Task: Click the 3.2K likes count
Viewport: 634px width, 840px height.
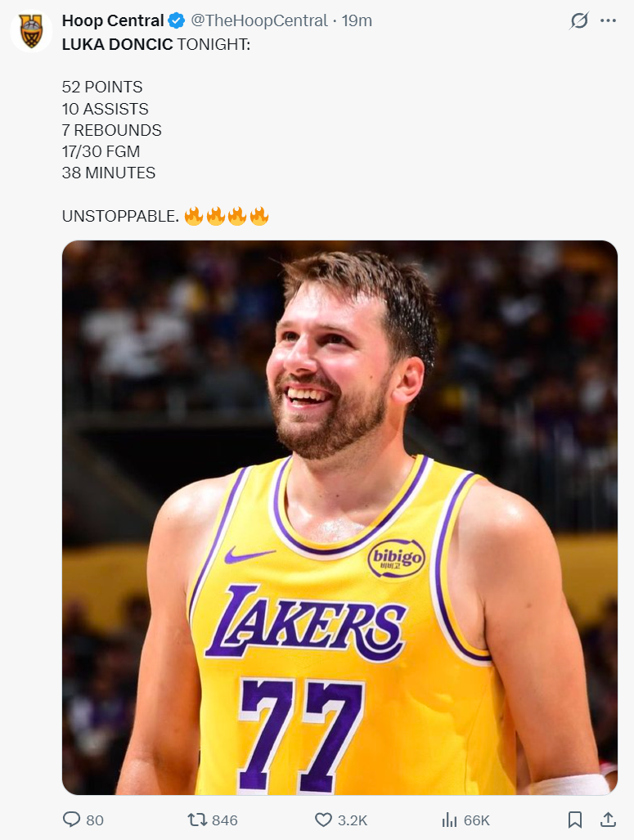Action: (x=353, y=820)
